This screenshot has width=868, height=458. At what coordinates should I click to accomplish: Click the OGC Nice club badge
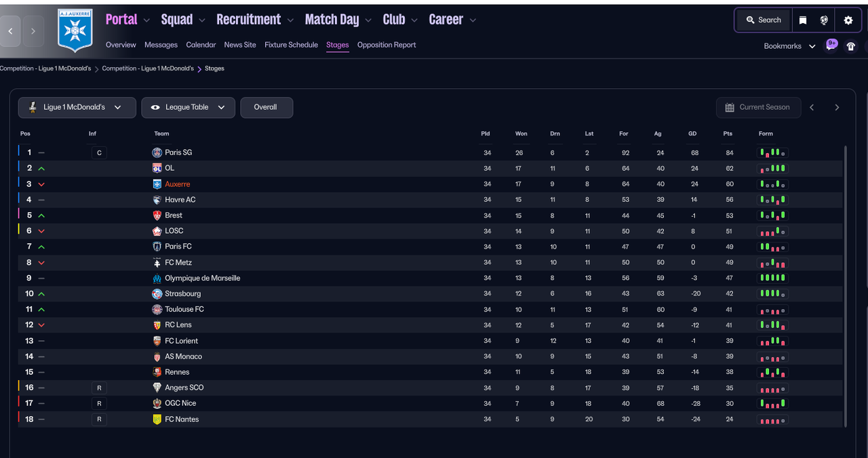[x=157, y=403]
